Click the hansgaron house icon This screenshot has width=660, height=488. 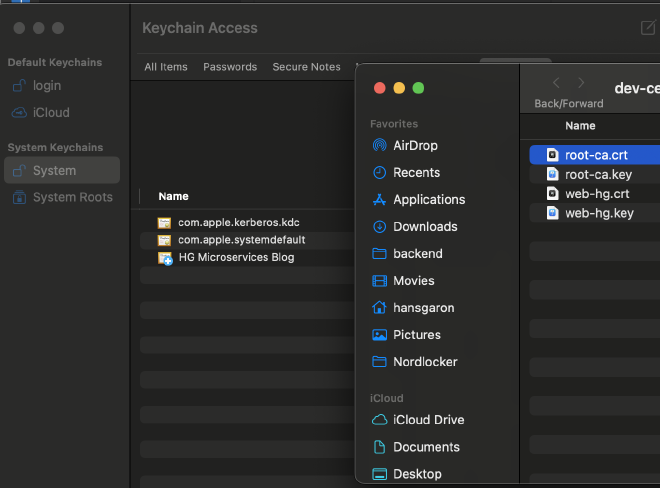379,307
